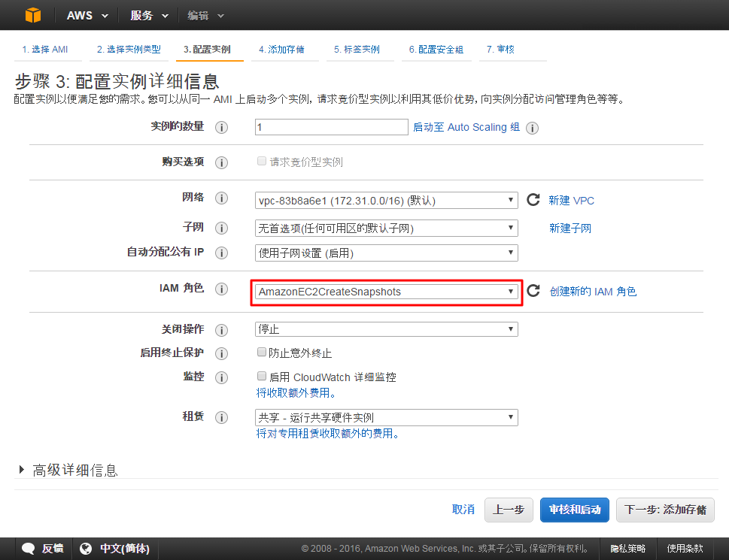
Task: Open info icon for 租赁
Action: (x=221, y=417)
